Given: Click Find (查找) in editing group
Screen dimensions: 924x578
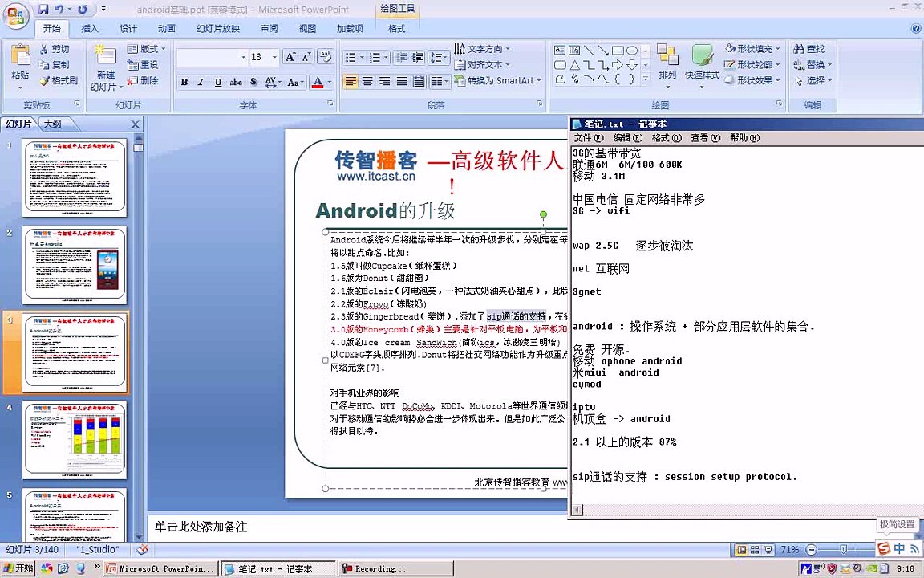Looking at the screenshot, I should pyautogui.click(x=809, y=49).
